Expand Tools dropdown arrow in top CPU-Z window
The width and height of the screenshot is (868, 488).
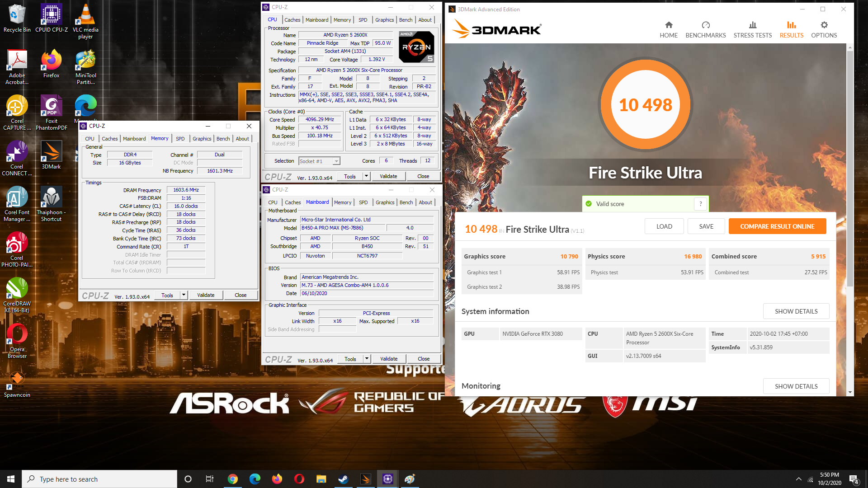click(x=367, y=176)
